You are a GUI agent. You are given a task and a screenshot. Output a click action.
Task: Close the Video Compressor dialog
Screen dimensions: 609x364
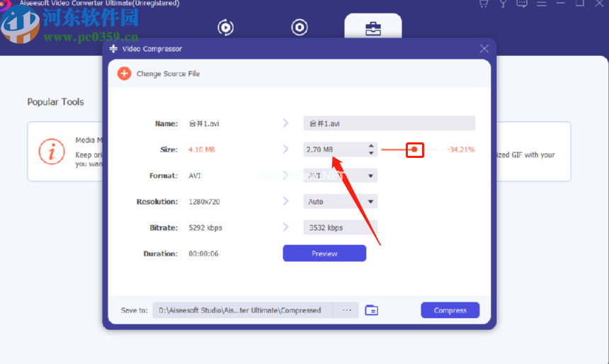click(484, 49)
